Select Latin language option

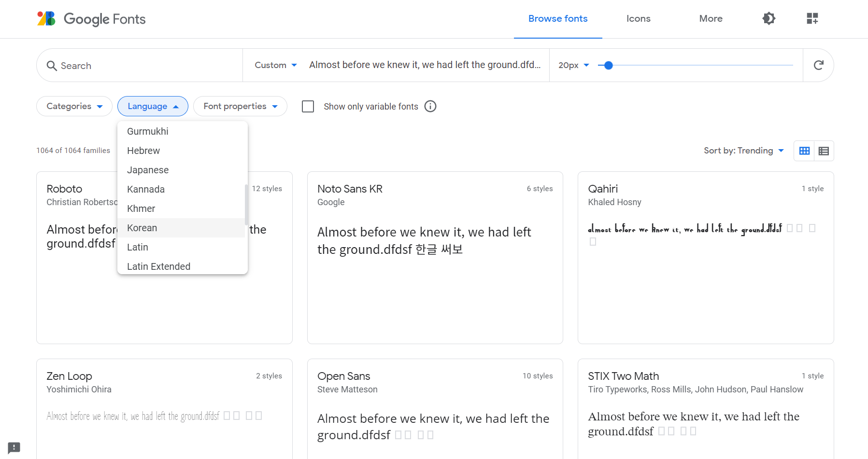pos(181,247)
